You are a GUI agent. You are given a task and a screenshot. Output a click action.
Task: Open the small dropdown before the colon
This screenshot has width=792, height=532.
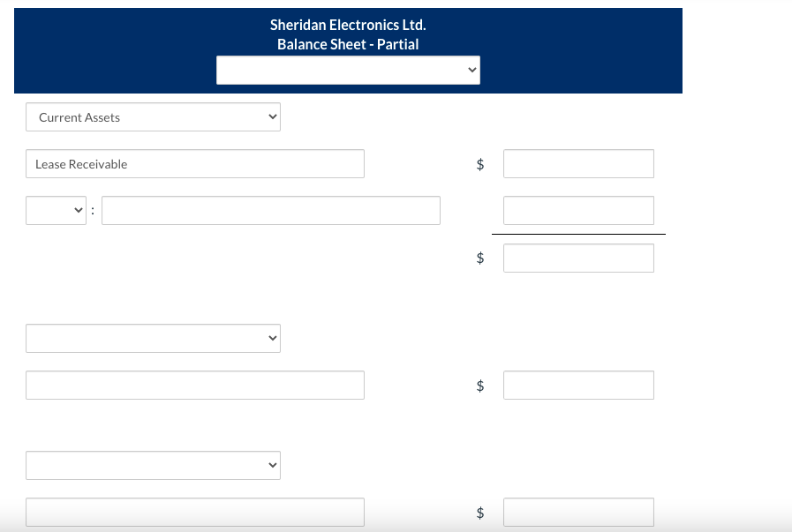tap(56, 211)
